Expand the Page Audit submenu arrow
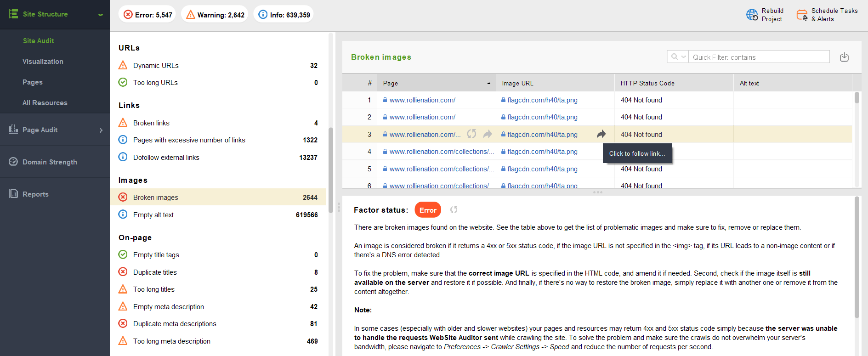 pos(101,130)
